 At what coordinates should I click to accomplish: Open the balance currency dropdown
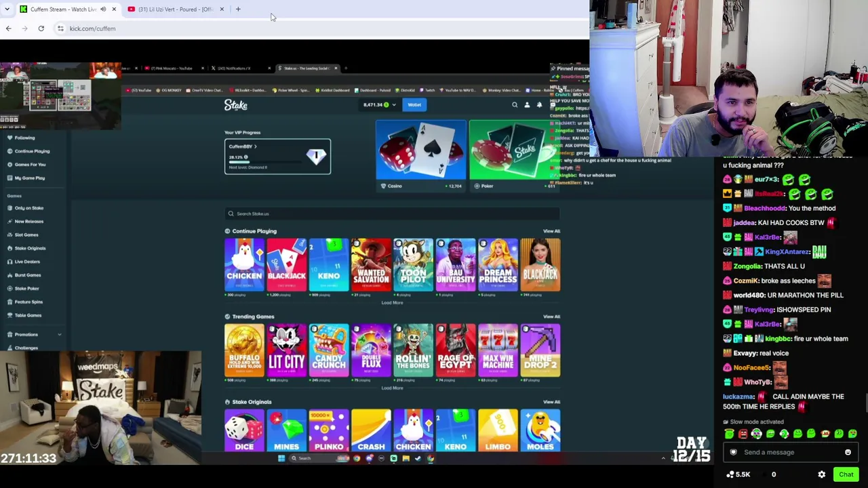coord(393,105)
